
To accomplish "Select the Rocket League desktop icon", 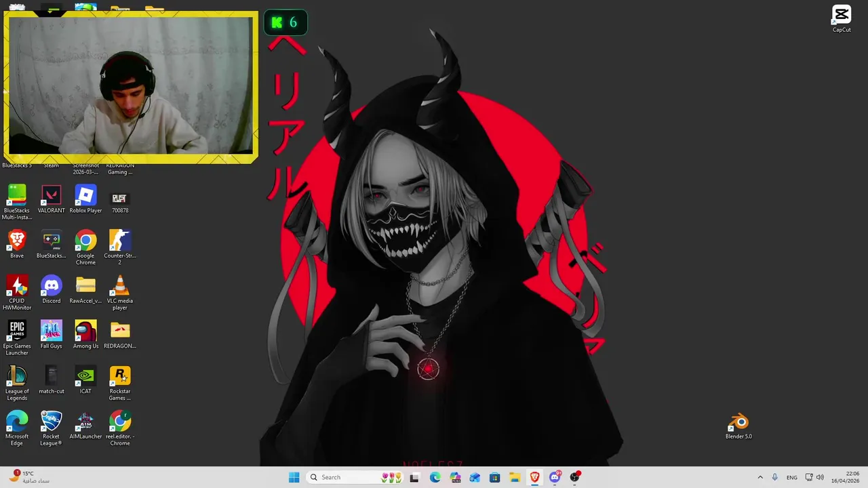I will (51, 428).
